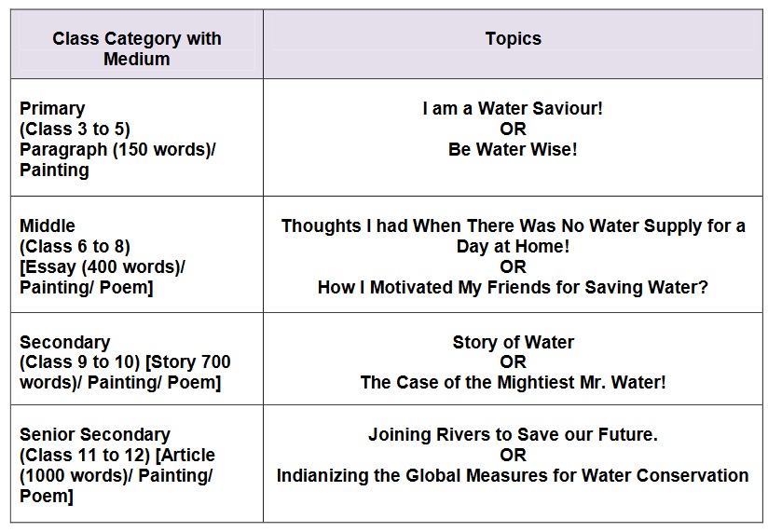
Task: Select the "Indianizing the Global Measures" topic
Action: tap(513, 476)
